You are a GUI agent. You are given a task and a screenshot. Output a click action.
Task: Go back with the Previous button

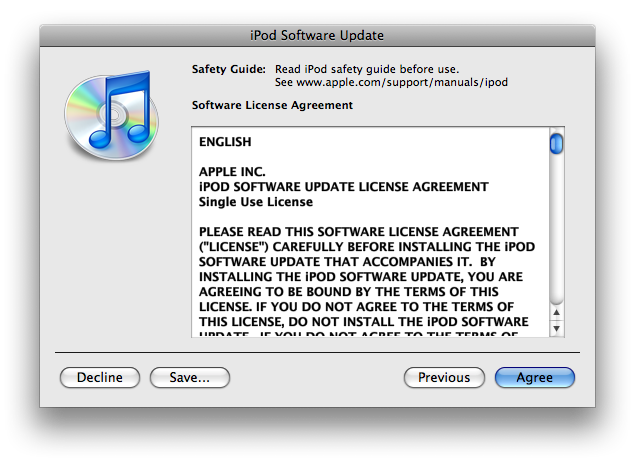tap(444, 377)
